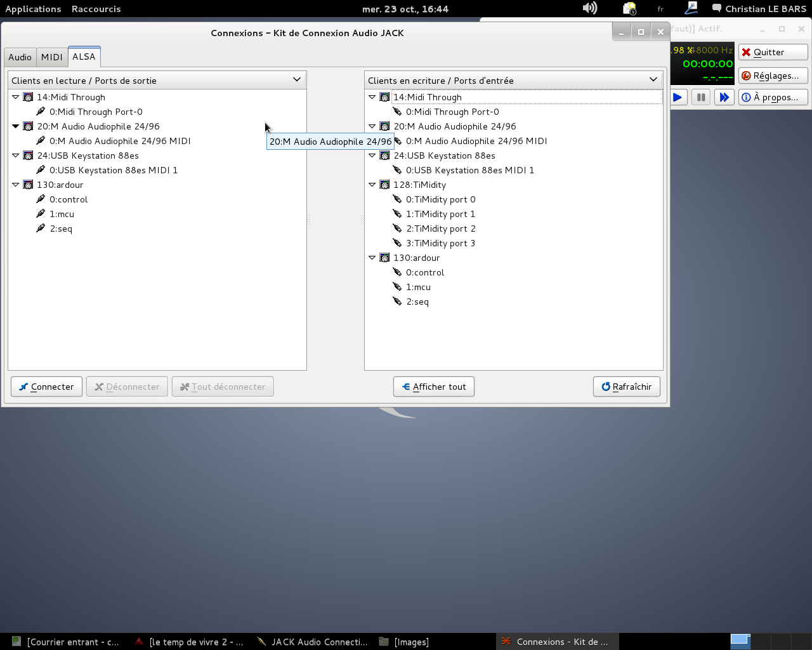Open the fr keyboard layout indicator

(x=660, y=9)
